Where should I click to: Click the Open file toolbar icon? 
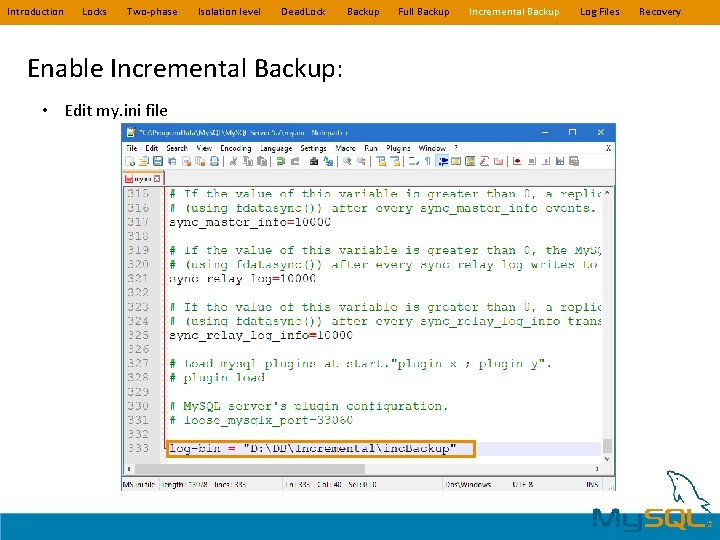coord(144,161)
